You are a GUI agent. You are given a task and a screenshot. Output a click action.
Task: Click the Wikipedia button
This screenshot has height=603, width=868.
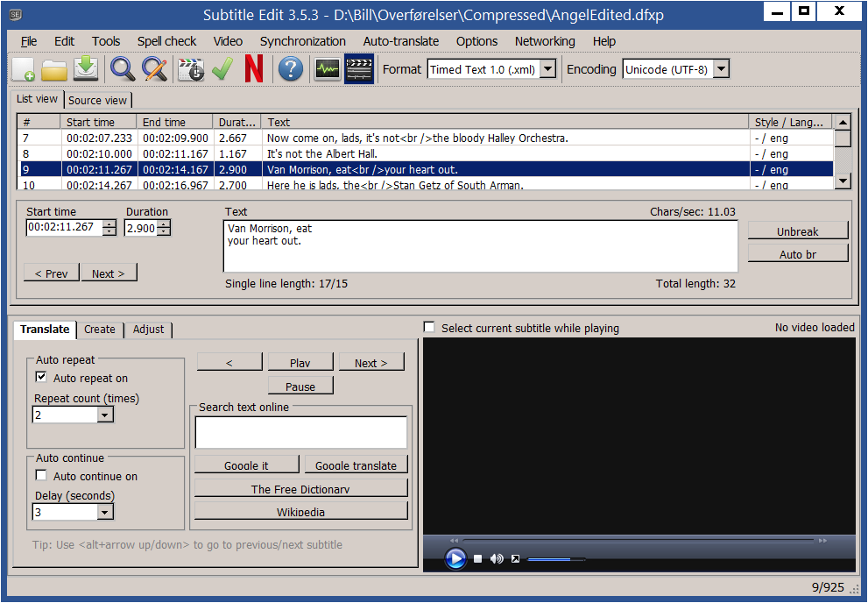(x=300, y=510)
